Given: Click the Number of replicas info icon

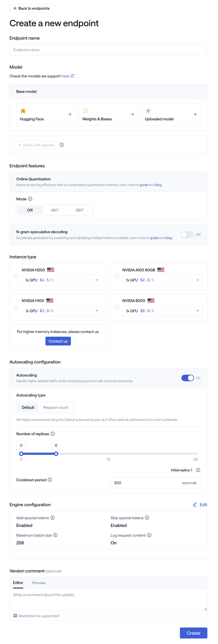Looking at the screenshot, I should tap(53, 434).
